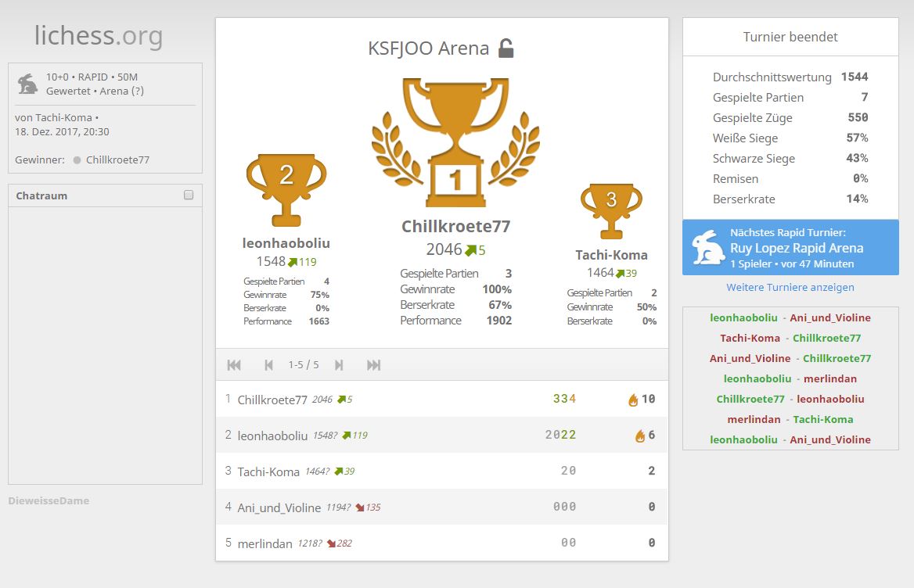Toggle the Chatraum checkbox

tap(189, 195)
